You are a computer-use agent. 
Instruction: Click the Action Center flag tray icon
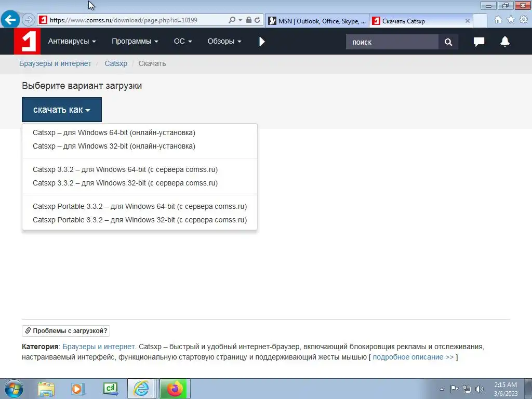[454, 389]
